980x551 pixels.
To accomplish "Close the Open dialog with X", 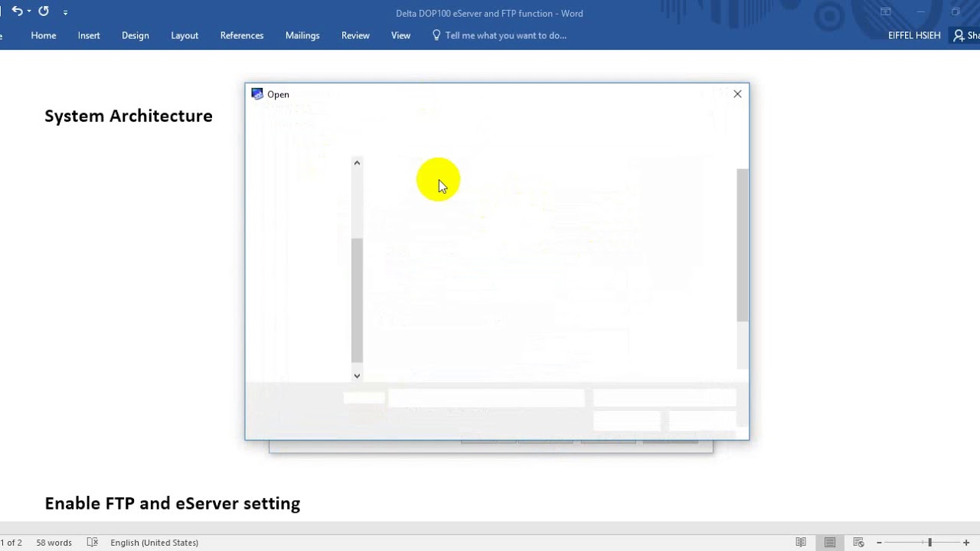I will [737, 94].
